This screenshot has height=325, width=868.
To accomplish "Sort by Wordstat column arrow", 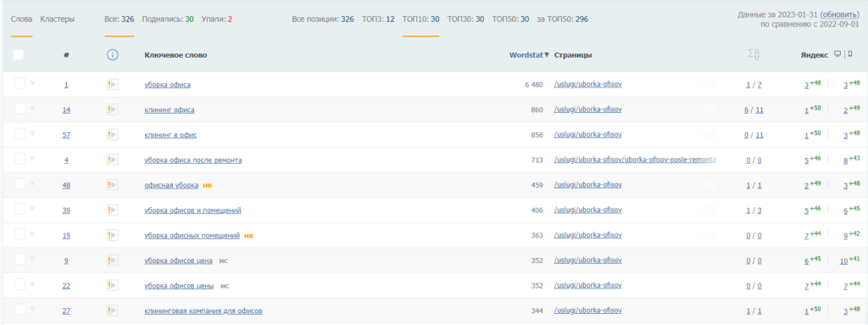I will [x=547, y=55].
